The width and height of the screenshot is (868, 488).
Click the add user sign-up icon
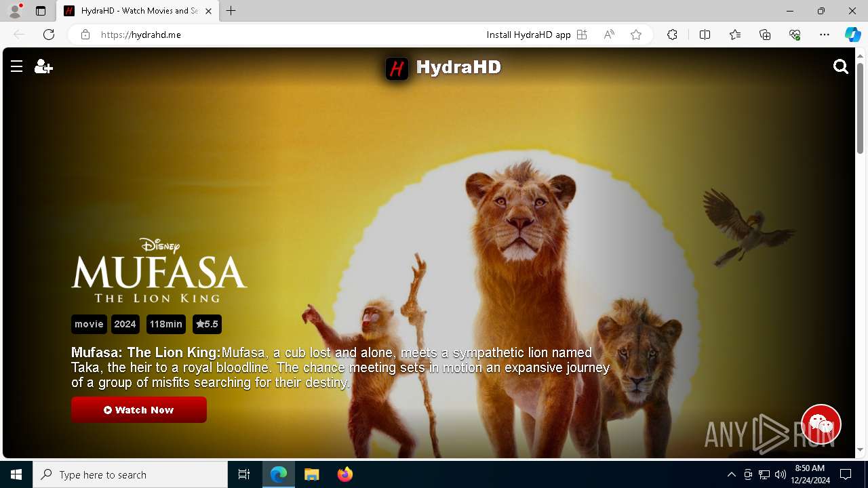[43, 66]
